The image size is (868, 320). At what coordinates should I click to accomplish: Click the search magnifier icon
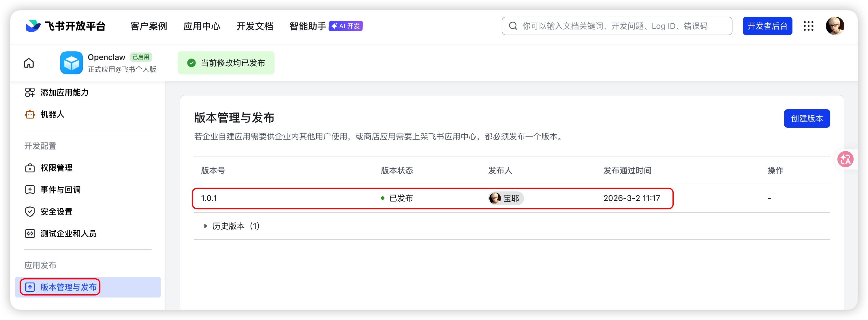[x=513, y=26]
